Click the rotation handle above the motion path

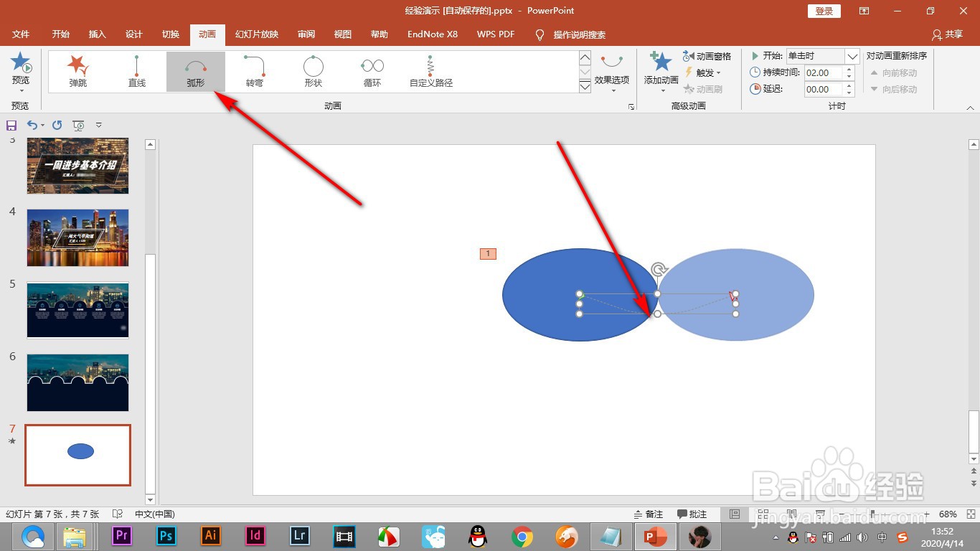pos(659,270)
